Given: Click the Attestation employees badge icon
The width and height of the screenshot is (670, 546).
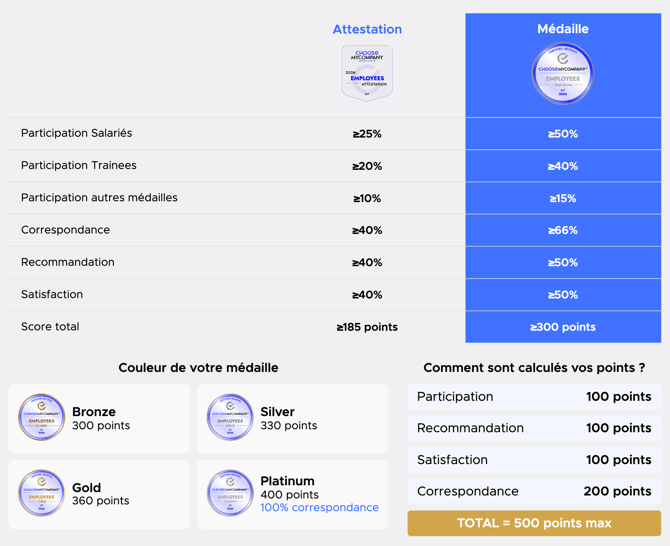Looking at the screenshot, I should 367,73.
